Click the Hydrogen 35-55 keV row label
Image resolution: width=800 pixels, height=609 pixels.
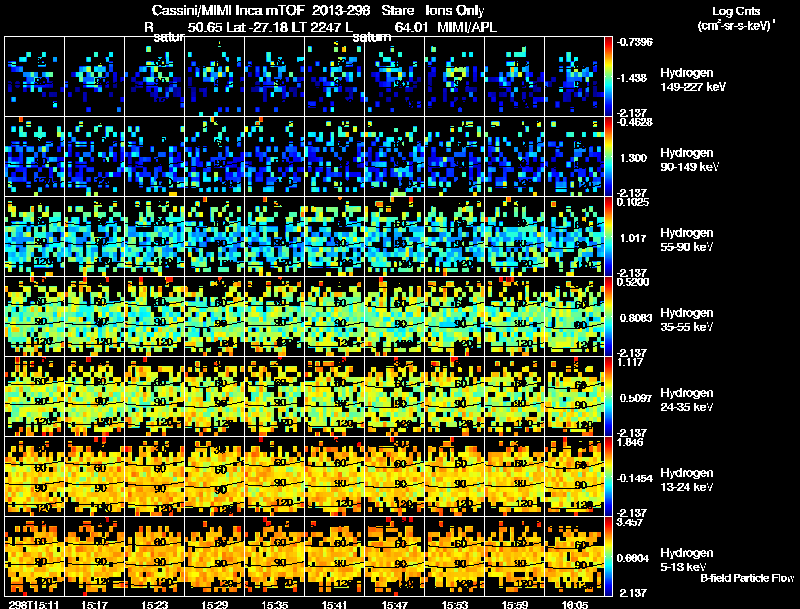(686, 320)
